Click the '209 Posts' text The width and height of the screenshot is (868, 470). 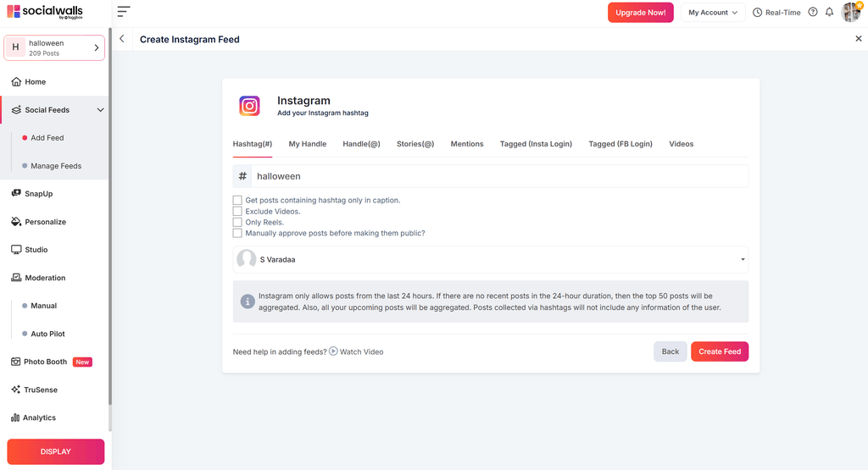(44, 53)
